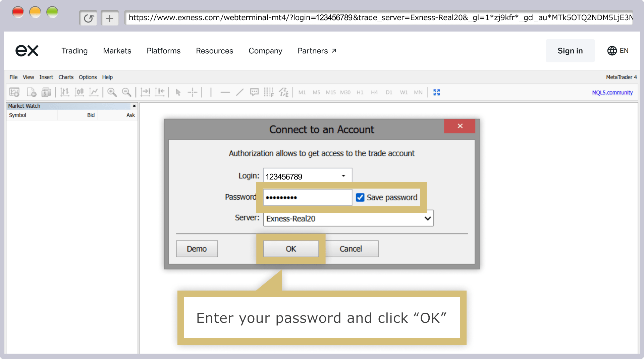Open the File menu
Viewport: 644px width, 359px height.
13,77
